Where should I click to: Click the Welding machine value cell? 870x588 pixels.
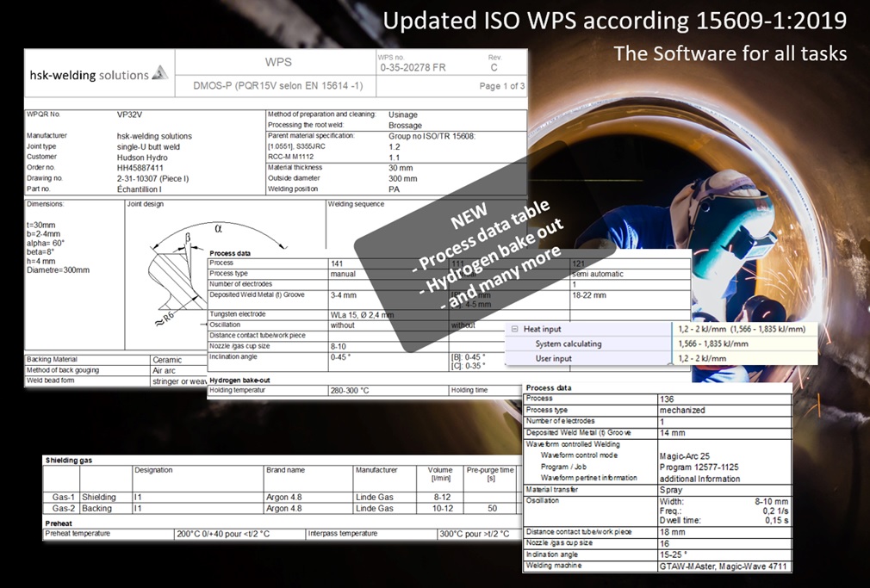click(723, 566)
